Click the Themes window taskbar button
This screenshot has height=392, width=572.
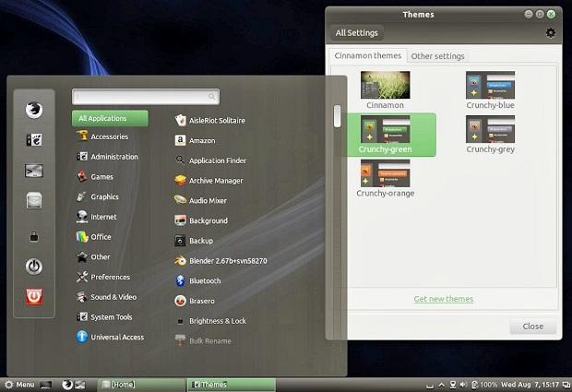point(232,385)
